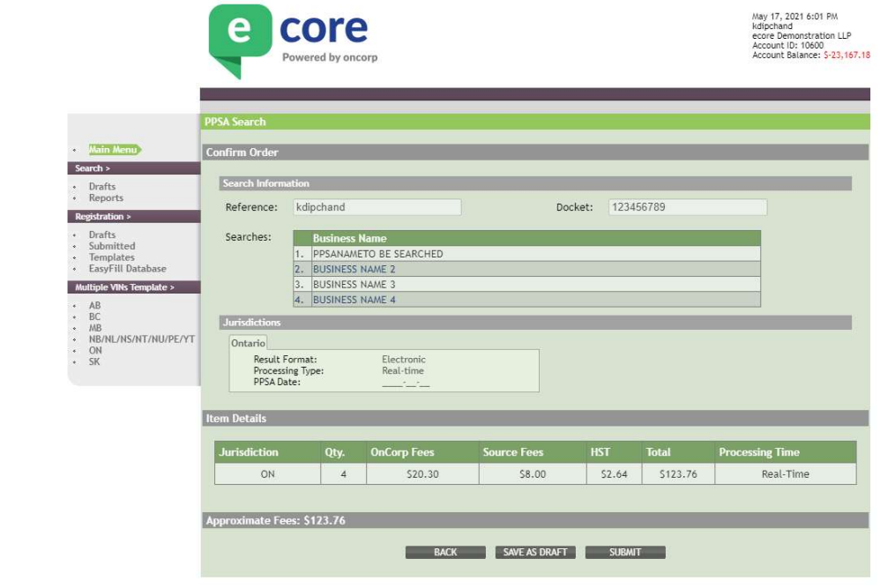Click the $123.76 total cell
The width and height of the screenshot is (895, 588).
click(x=678, y=474)
